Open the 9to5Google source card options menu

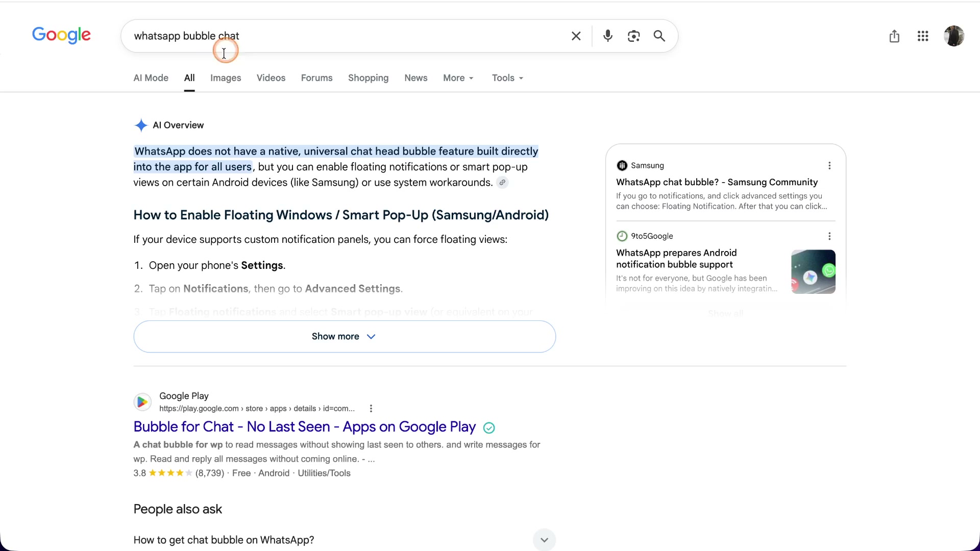[829, 236]
